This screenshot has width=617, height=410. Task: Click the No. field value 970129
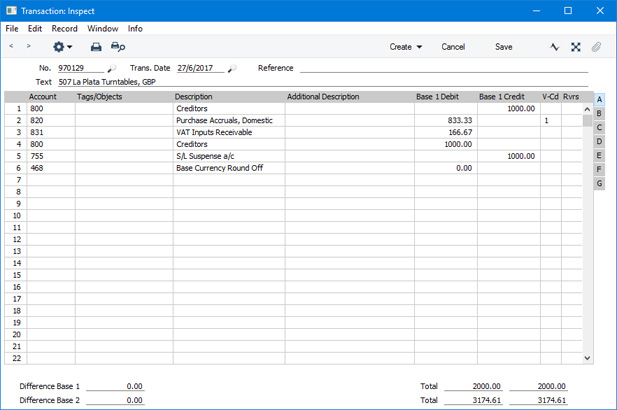[81, 68]
